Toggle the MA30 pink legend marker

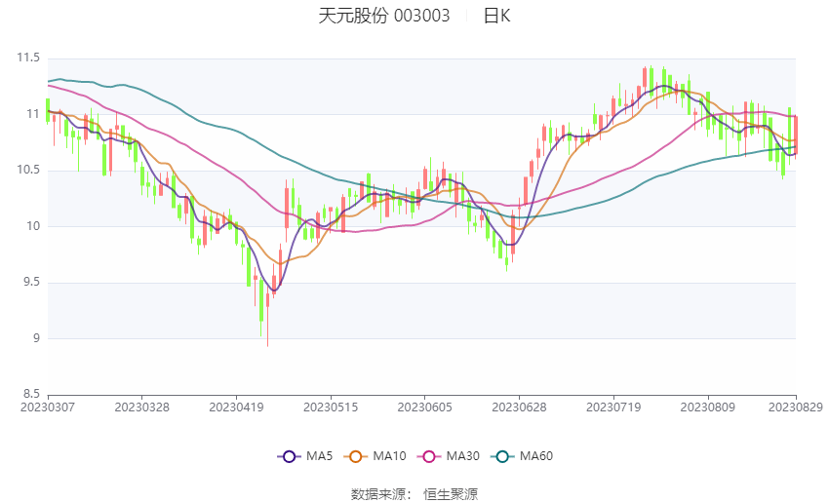point(429,456)
